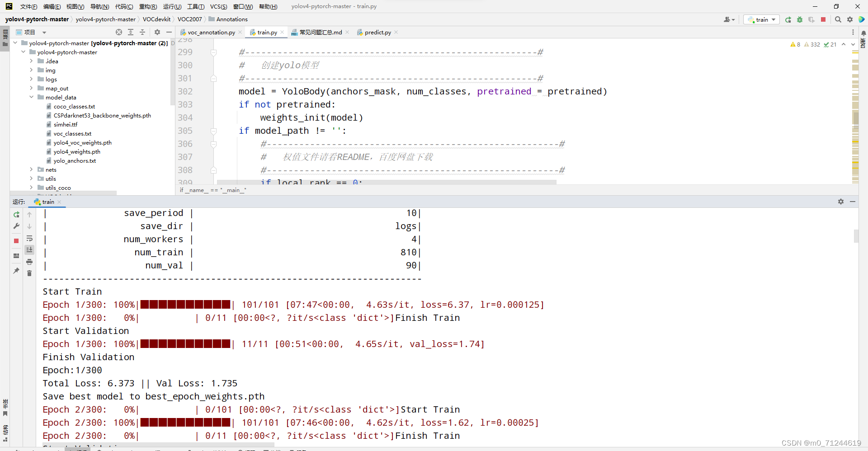
Task: Click VOCdevkit in the breadcrumb bar
Action: pos(156,19)
